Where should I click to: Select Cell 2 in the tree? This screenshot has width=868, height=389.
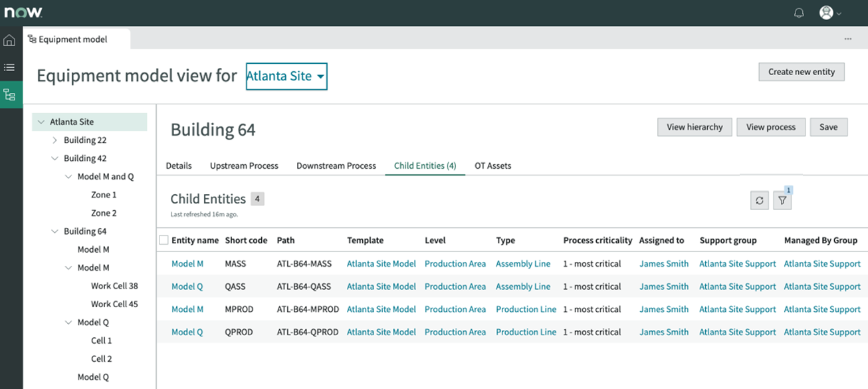[102, 359]
